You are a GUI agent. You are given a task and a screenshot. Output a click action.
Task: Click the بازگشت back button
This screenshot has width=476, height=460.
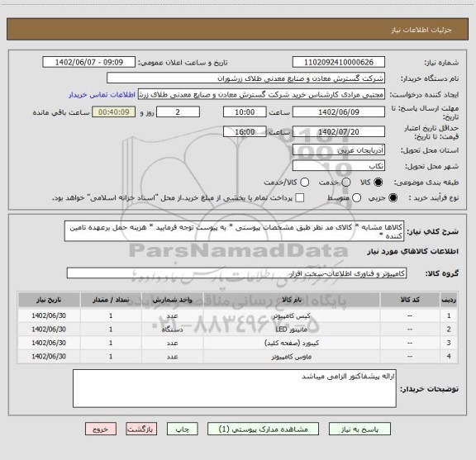click(x=141, y=429)
